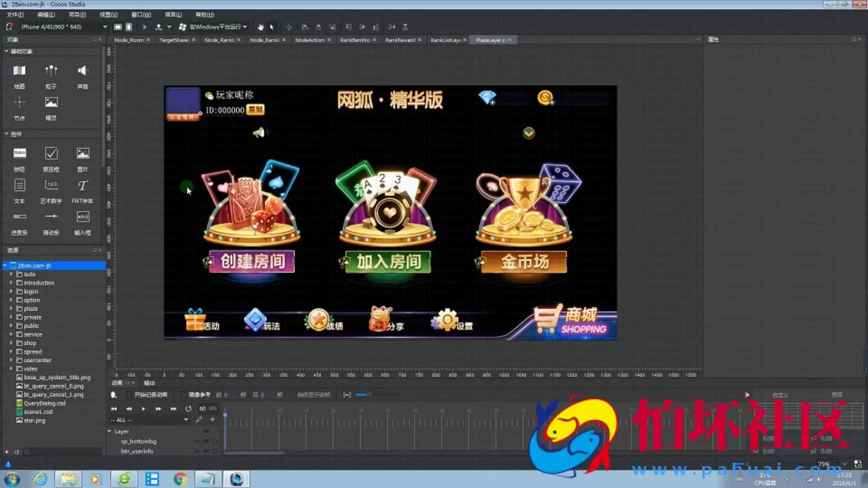Open the 文件(F) menu
868x488 pixels.
[x=15, y=14]
